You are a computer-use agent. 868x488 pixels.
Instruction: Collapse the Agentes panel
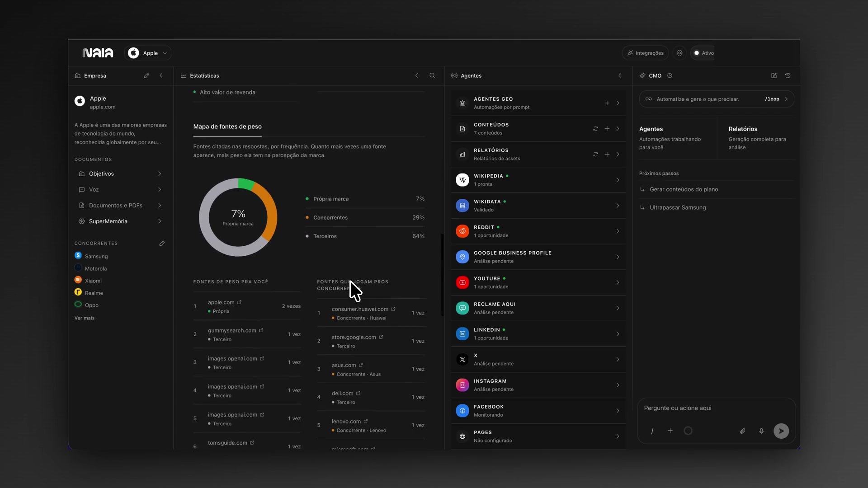[620, 75]
